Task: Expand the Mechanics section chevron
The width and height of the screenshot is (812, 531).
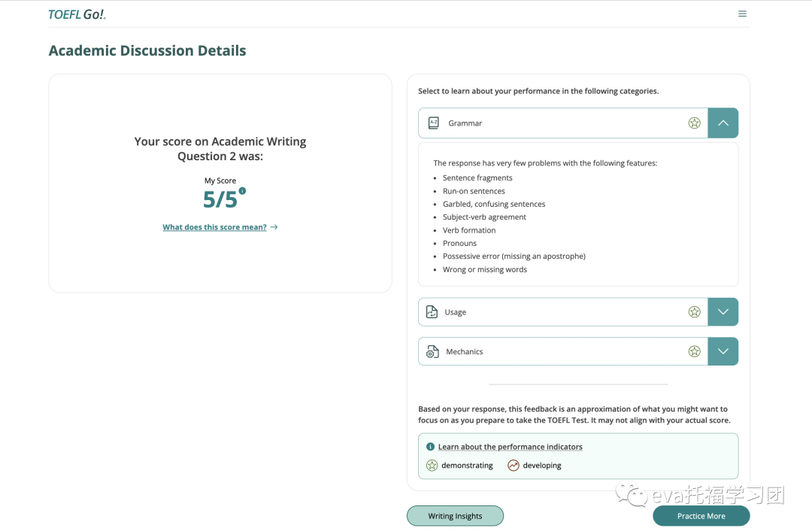Action: 723,351
